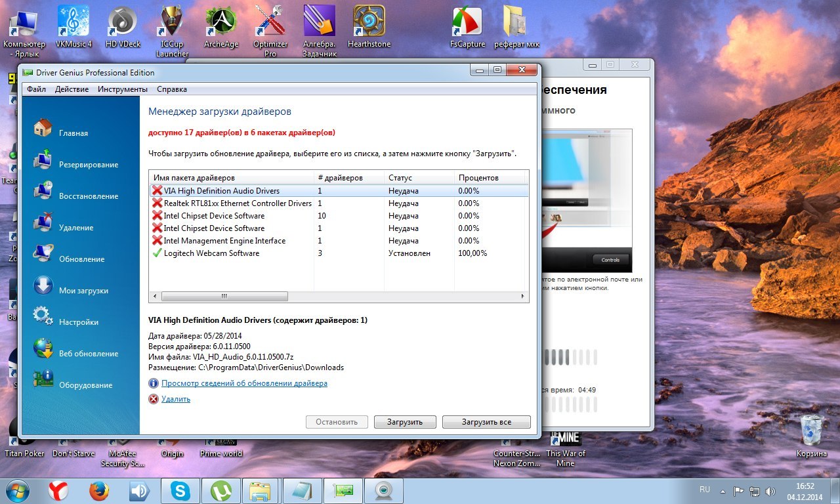Click Windows Start button
The height and width of the screenshot is (504, 840).
coord(16,491)
